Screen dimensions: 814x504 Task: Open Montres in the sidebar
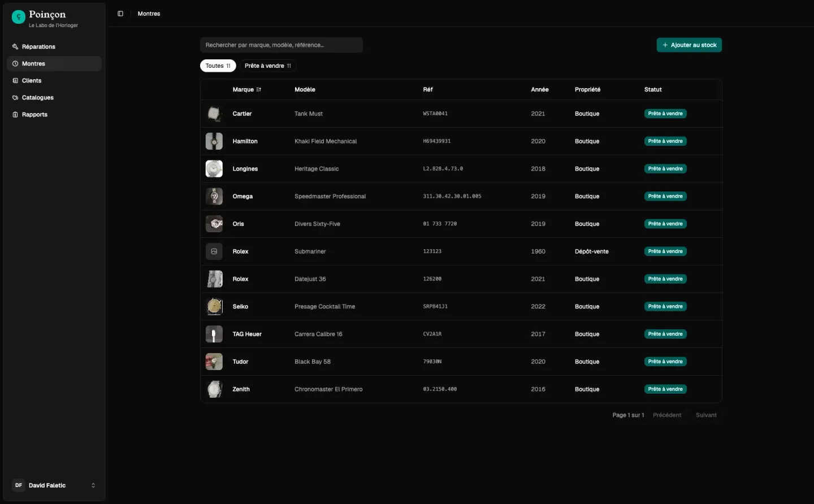click(54, 64)
